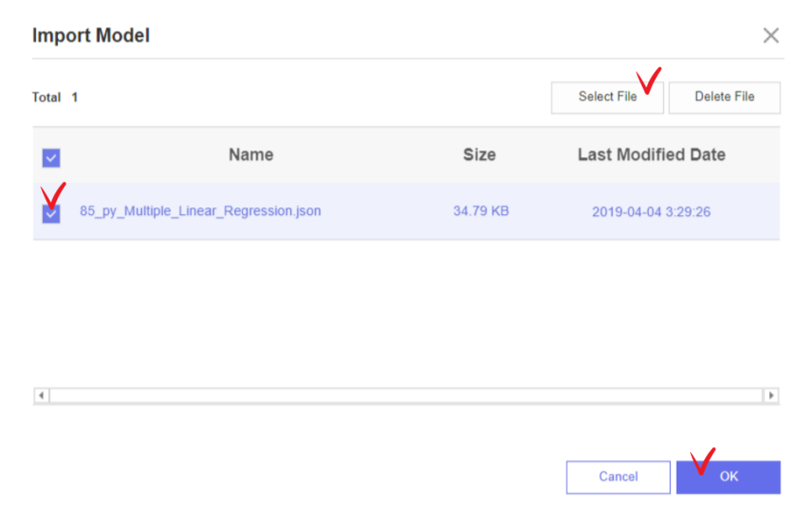Viewport: 812px width, 509px height.
Task: Select file name 85_py_Multiple_Linear_Regression.json
Action: pyautogui.click(x=200, y=211)
